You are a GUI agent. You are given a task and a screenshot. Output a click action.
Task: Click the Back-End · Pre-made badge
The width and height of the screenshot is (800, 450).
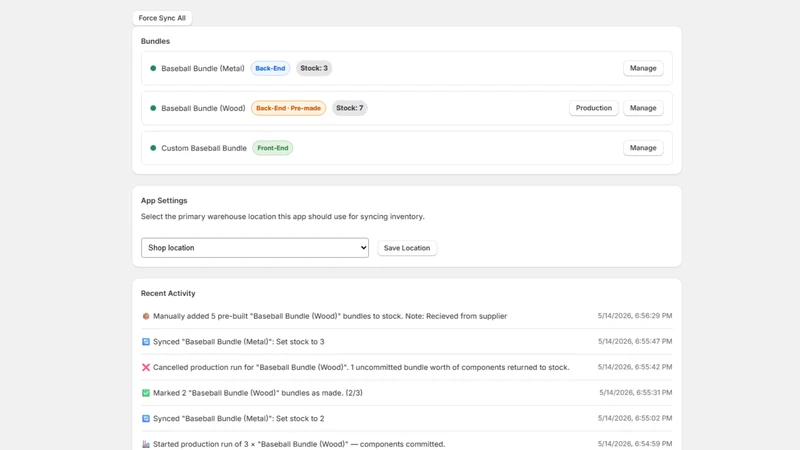coord(288,108)
